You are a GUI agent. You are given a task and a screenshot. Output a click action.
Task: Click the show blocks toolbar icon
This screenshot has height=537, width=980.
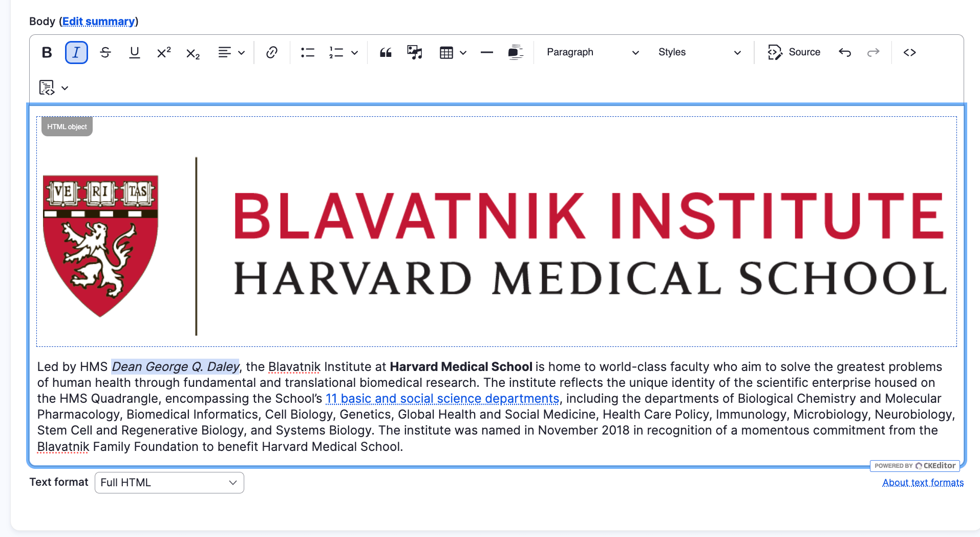click(516, 52)
